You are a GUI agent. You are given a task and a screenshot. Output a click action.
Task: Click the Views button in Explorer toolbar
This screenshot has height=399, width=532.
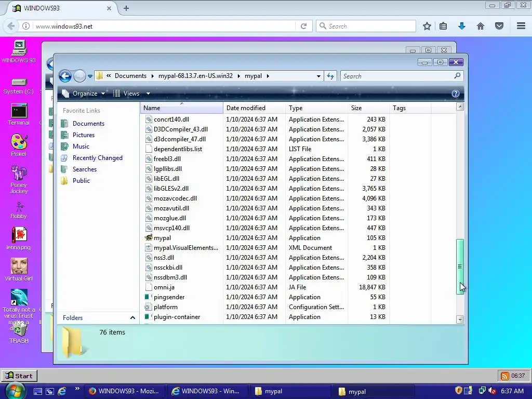coord(126,94)
